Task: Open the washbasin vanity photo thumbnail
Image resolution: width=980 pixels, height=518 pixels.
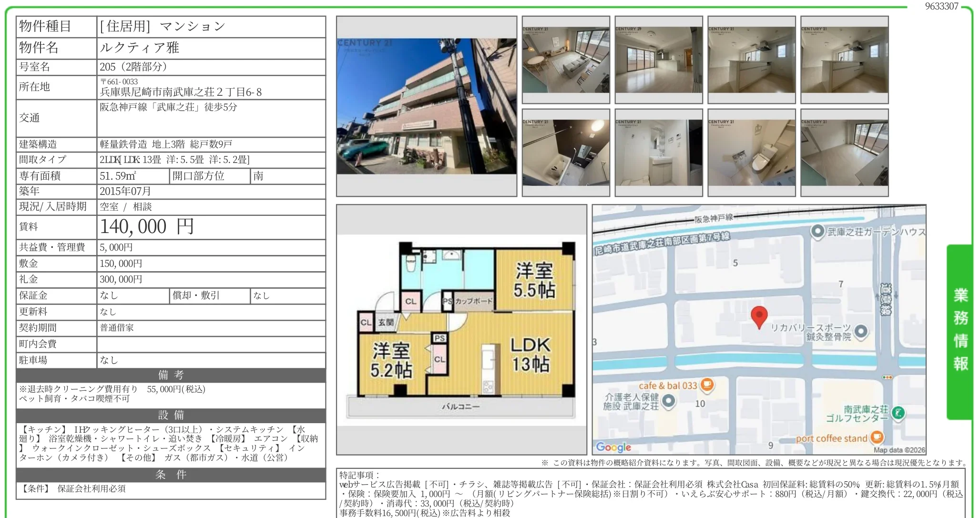Action: [x=659, y=152]
